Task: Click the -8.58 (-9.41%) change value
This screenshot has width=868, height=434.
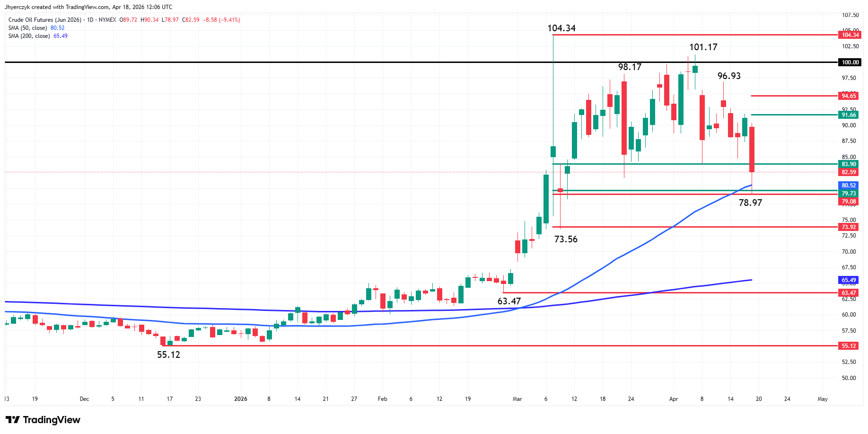Action: [221, 20]
